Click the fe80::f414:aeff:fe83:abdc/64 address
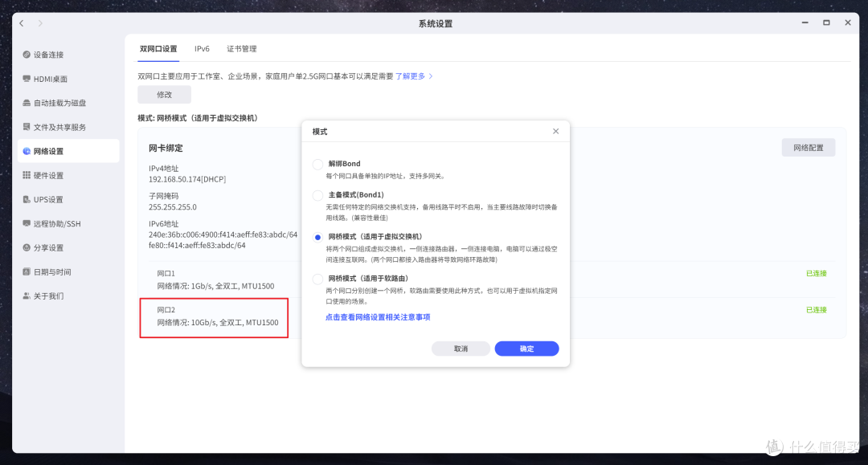 (197, 246)
